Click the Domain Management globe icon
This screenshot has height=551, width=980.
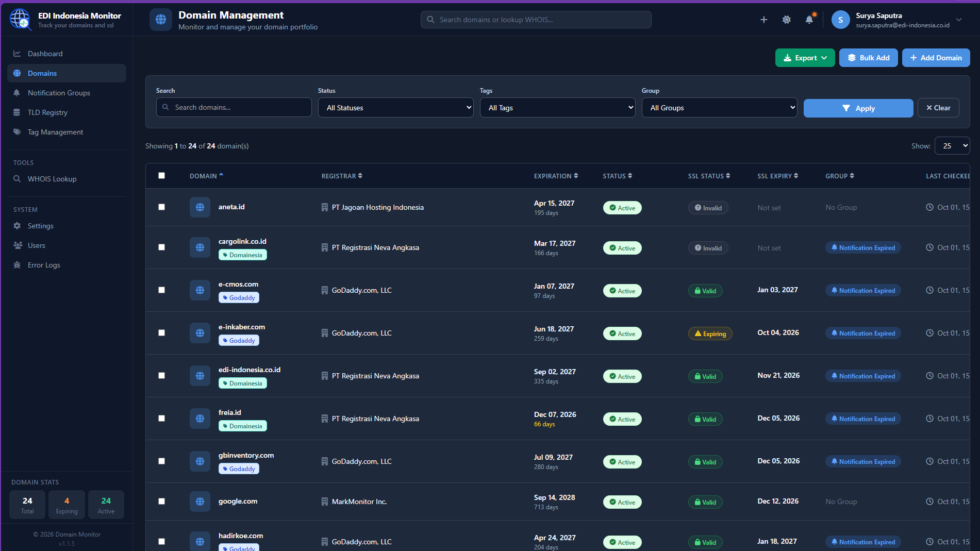[161, 20]
